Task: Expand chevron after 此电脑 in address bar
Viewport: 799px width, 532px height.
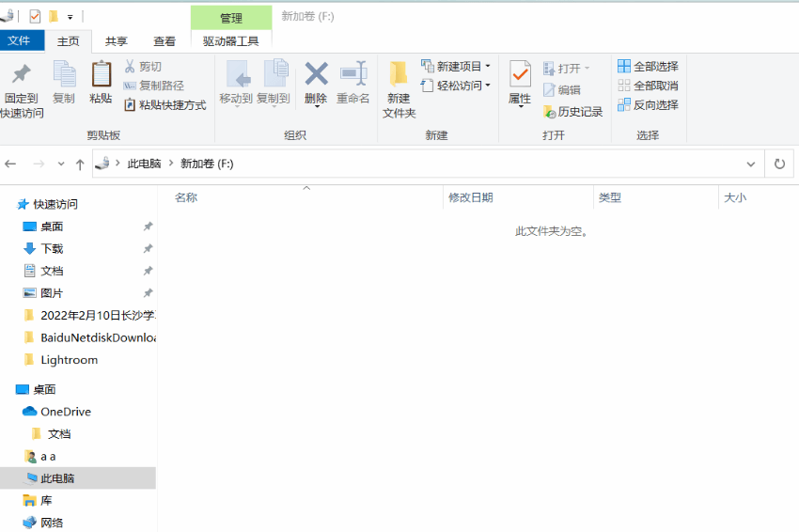Action: (x=171, y=164)
